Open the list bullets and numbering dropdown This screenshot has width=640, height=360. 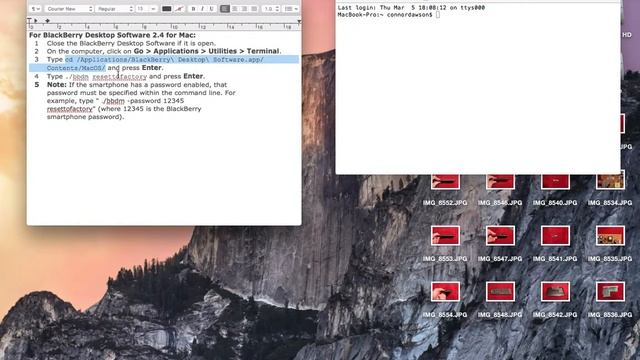point(291,9)
